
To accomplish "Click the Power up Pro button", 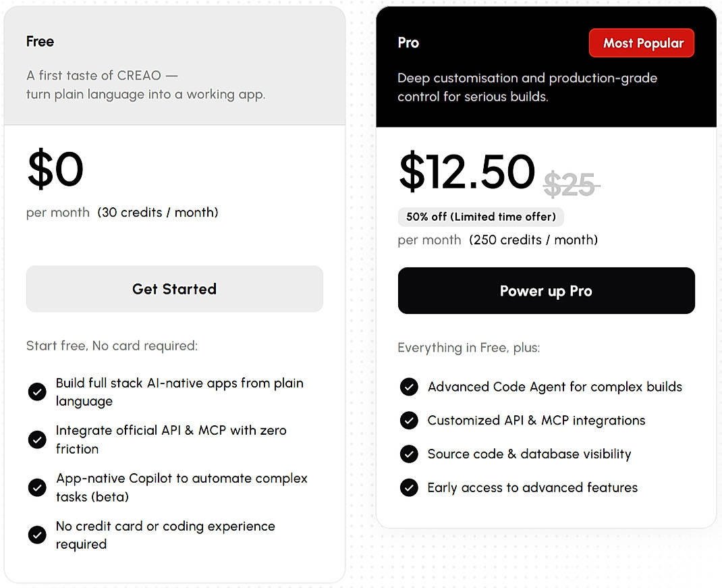I will 546,290.
